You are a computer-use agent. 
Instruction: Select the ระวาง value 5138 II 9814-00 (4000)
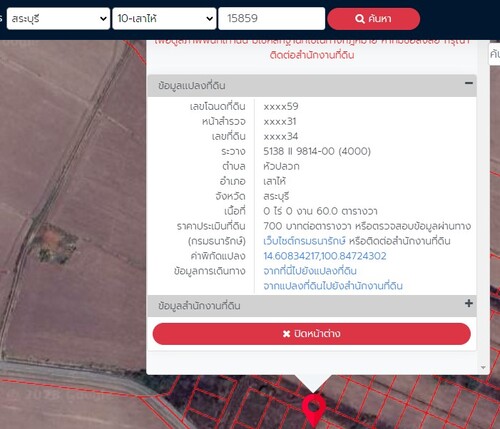pyautogui.click(x=317, y=151)
